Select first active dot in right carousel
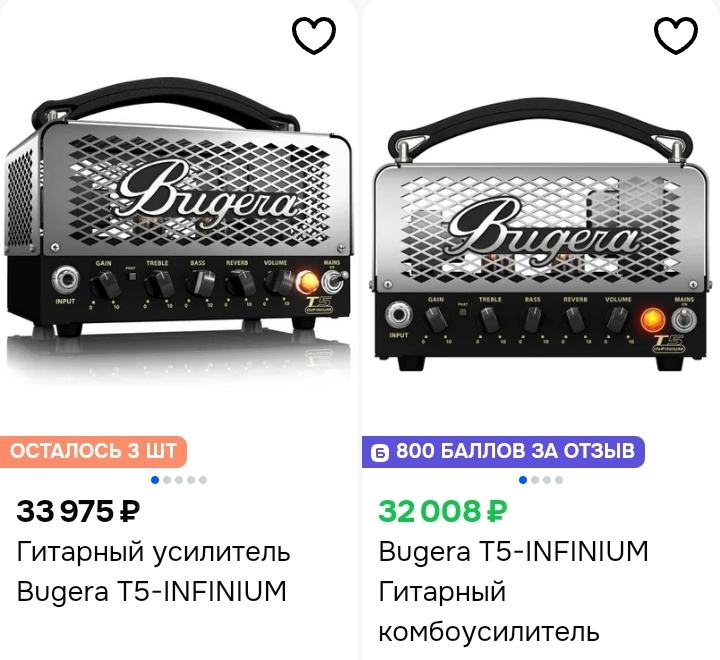The width and height of the screenshot is (720, 660). click(x=523, y=480)
